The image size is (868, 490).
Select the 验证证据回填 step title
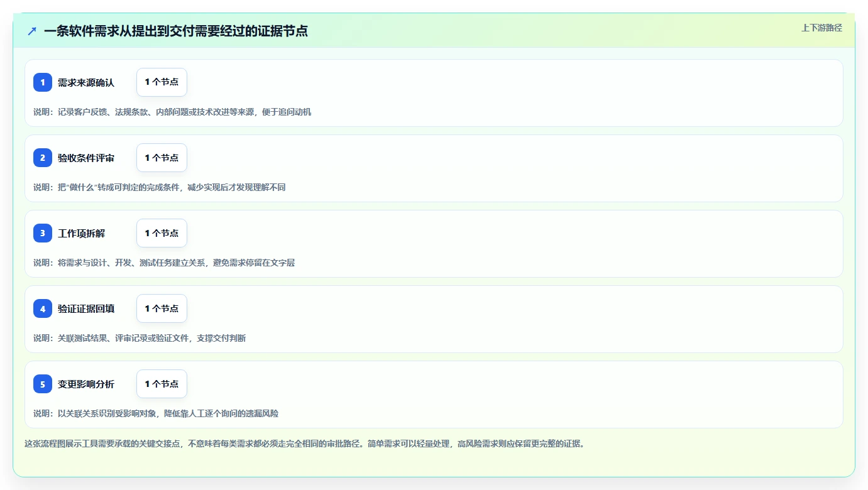coord(86,308)
